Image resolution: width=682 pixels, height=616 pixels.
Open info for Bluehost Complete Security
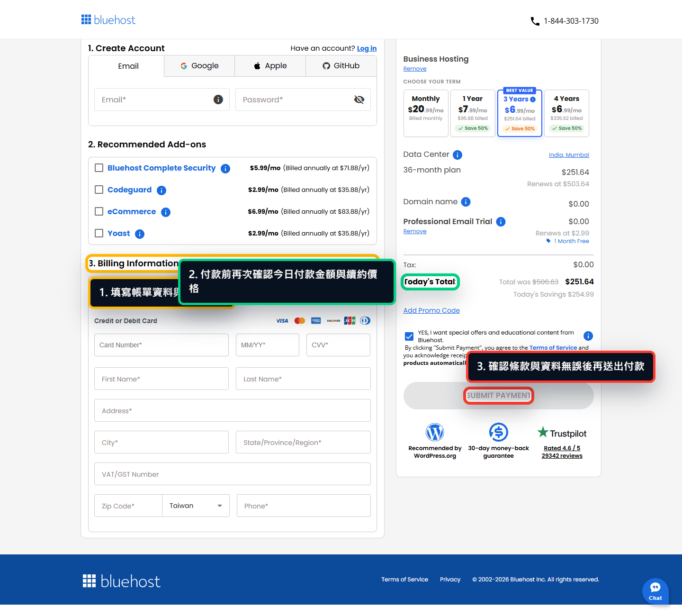point(225,169)
